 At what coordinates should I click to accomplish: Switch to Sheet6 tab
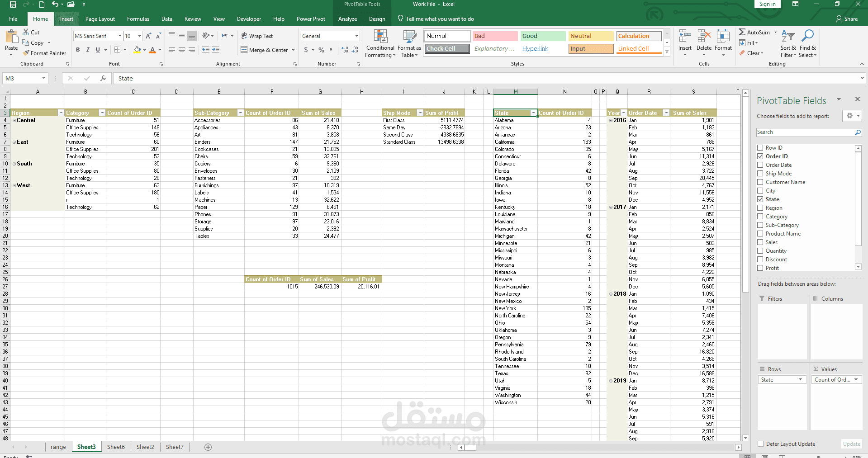(x=116, y=447)
